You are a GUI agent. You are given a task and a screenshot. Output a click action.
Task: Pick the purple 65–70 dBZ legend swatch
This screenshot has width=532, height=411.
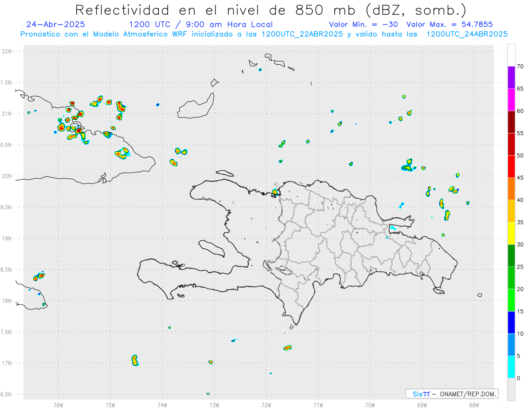point(511,78)
